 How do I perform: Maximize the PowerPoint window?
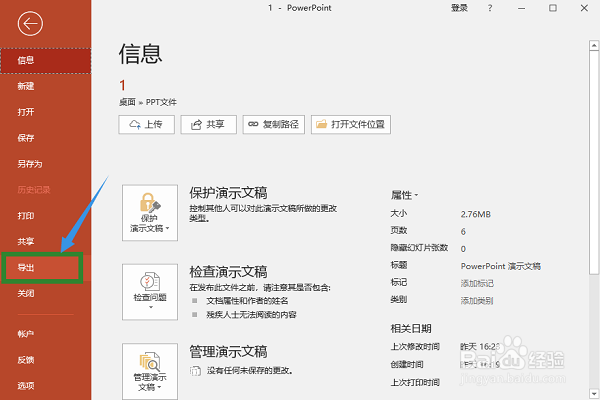coord(553,8)
